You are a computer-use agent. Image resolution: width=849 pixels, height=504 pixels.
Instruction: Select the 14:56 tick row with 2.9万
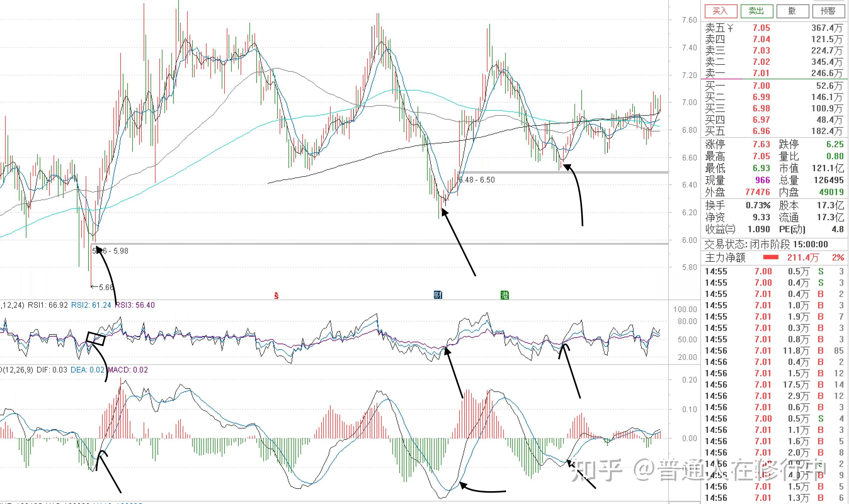point(774,396)
